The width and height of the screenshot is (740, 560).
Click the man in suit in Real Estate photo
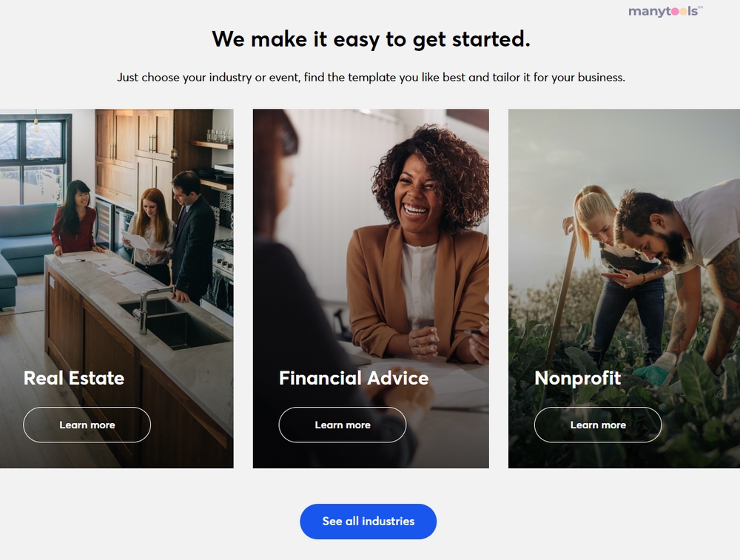[x=192, y=236]
